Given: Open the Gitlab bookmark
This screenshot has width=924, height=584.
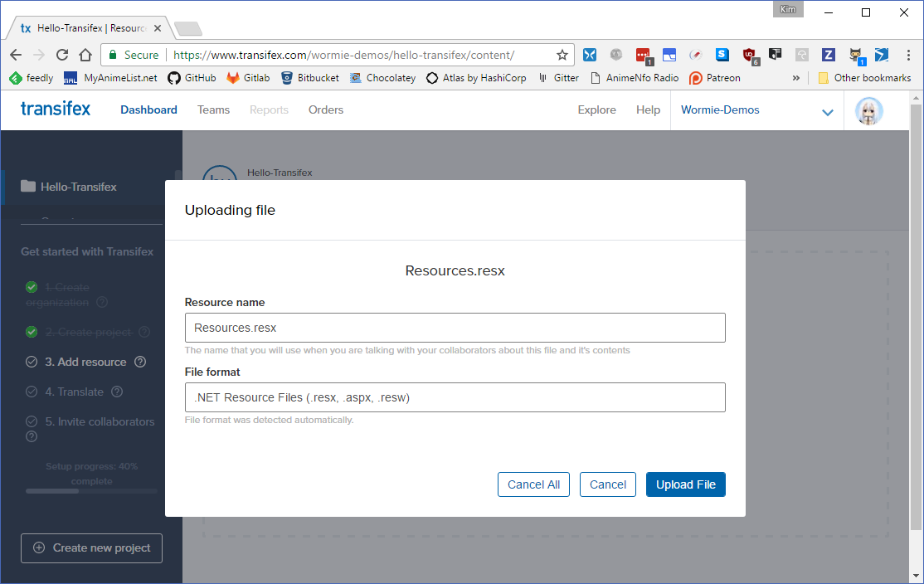Looking at the screenshot, I should (x=248, y=78).
